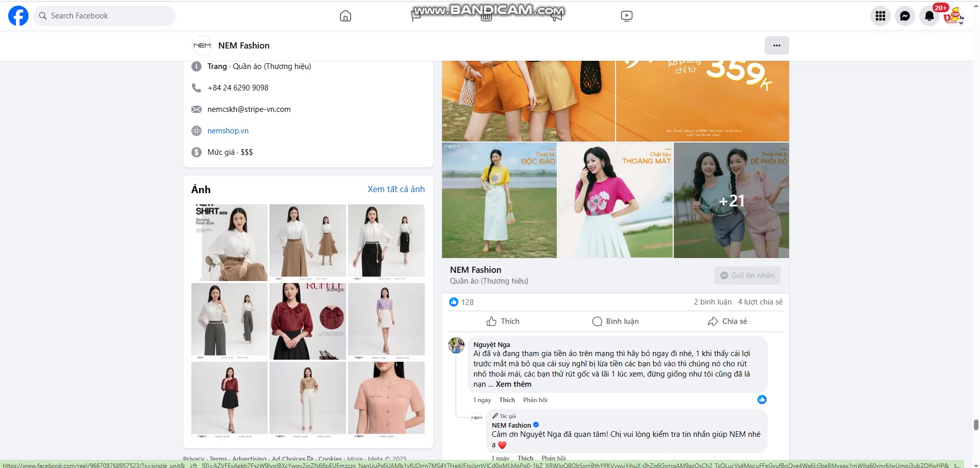Click the blue like reaction icon beside 128

coord(454,302)
